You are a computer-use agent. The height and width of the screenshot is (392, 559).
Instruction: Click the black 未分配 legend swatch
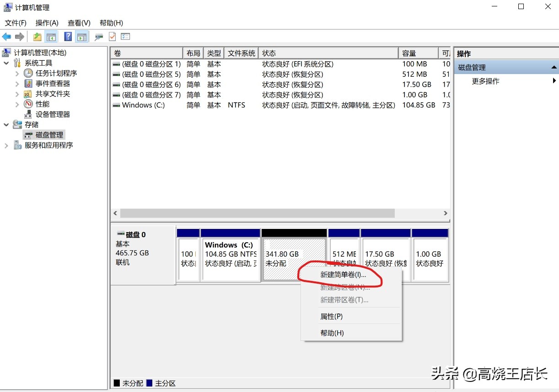coord(117,383)
